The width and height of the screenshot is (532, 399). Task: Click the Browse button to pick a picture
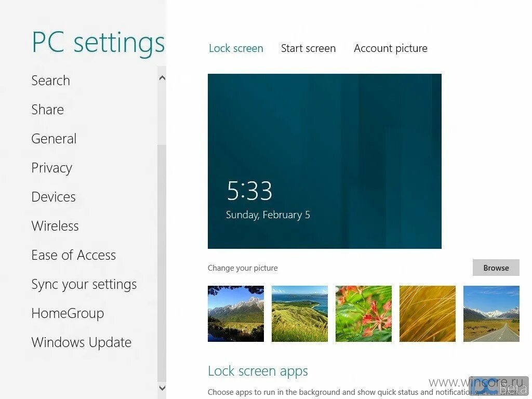pyautogui.click(x=496, y=268)
